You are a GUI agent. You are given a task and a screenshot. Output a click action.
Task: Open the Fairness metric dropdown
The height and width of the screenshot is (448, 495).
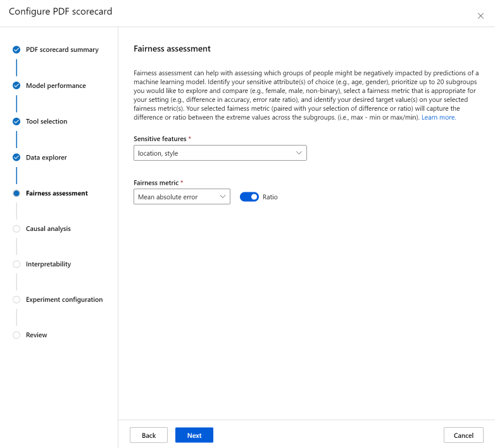click(x=182, y=197)
